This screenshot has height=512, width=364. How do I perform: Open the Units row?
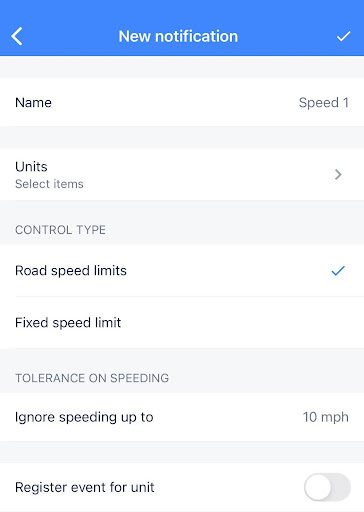[182, 174]
